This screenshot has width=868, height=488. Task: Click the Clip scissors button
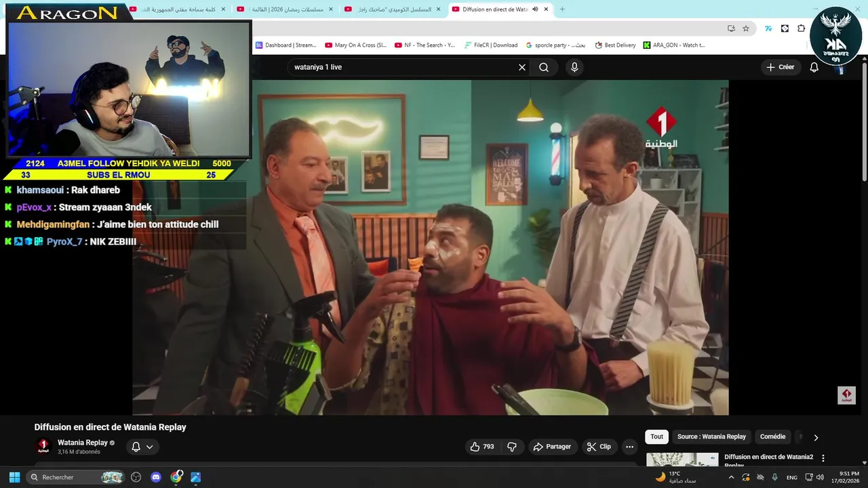[599, 447]
